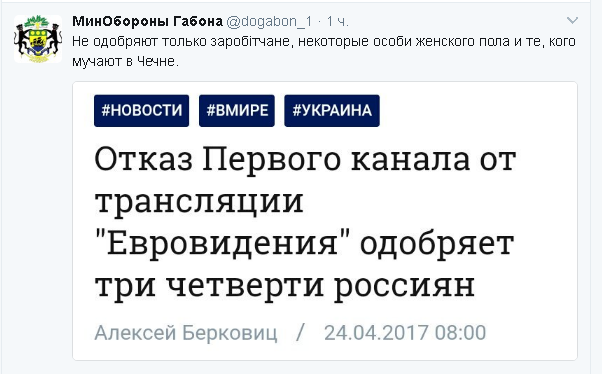602x374 pixels.
Task: Click the tweet text мучают в Чечне
Action: [x=126, y=61]
